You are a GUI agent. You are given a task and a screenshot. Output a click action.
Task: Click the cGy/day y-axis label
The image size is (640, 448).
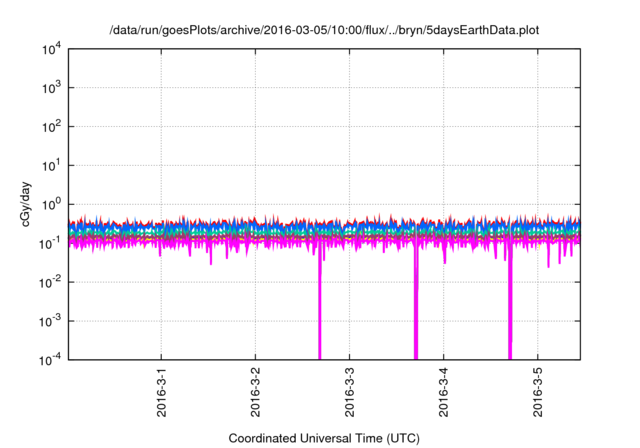click(x=25, y=205)
